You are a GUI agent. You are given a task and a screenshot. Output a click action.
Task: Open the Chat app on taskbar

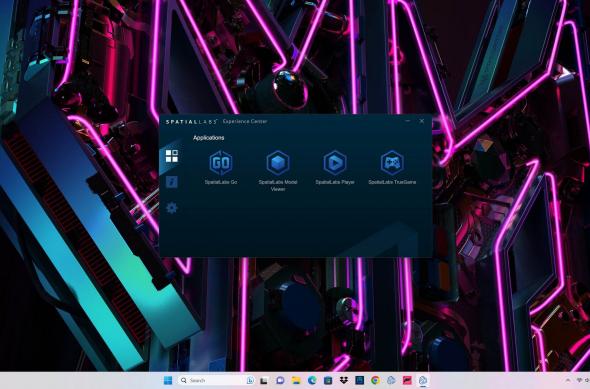tap(280, 381)
